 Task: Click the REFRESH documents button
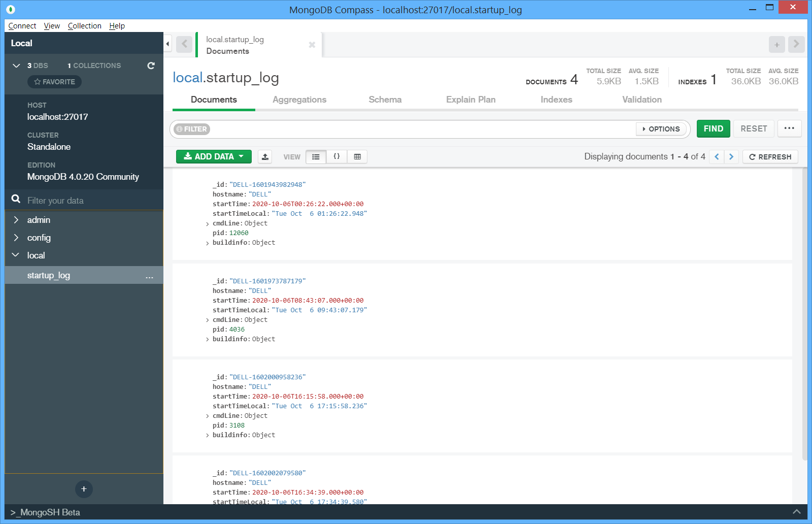point(770,157)
